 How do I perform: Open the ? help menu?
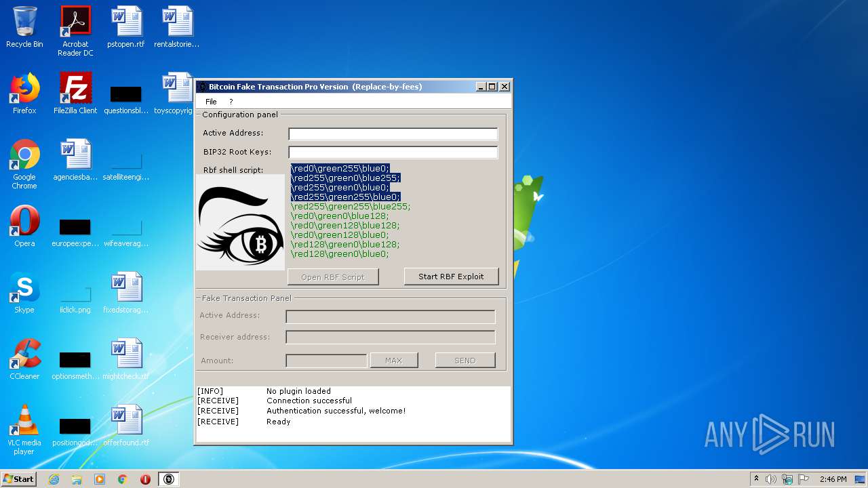click(x=231, y=102)
